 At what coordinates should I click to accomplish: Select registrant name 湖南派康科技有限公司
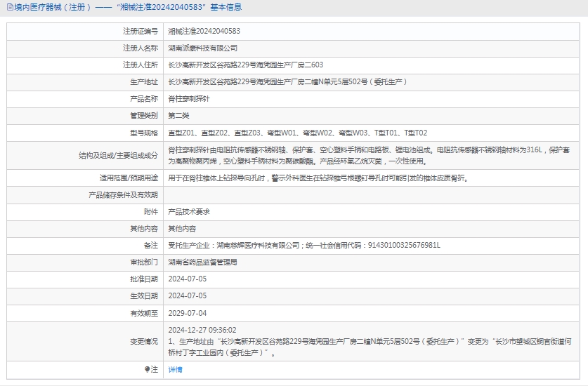202,48
